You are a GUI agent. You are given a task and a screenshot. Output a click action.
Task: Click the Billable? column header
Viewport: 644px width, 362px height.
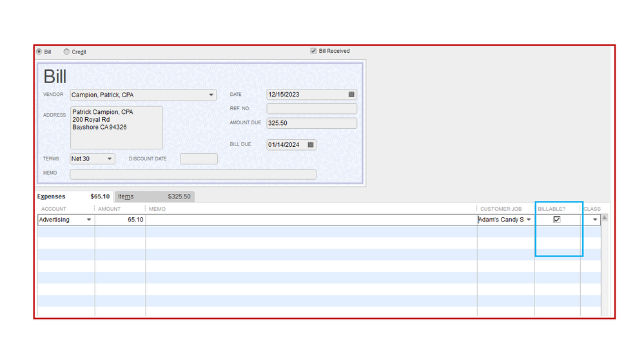pyautogui.click(x=552, y=209)
